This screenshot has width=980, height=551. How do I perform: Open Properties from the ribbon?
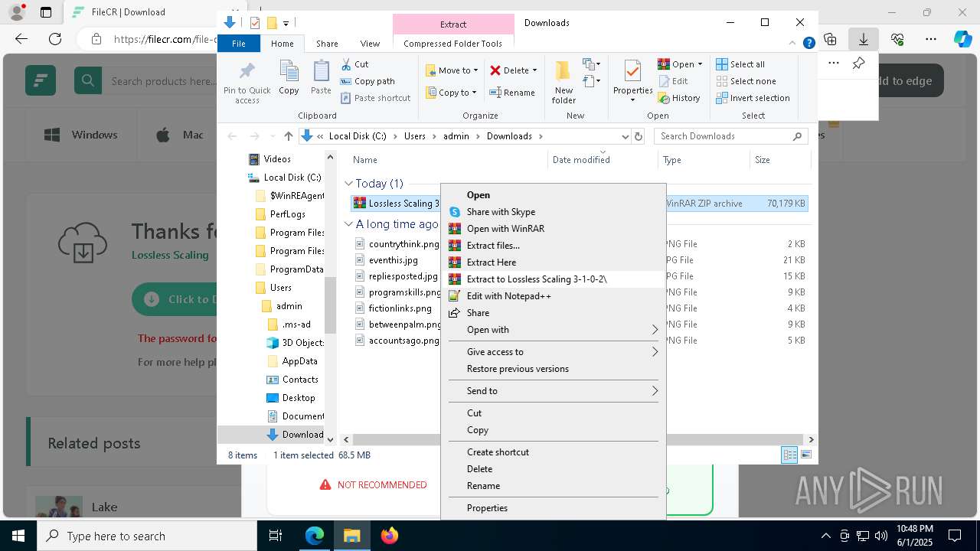(x=632, y=82)
